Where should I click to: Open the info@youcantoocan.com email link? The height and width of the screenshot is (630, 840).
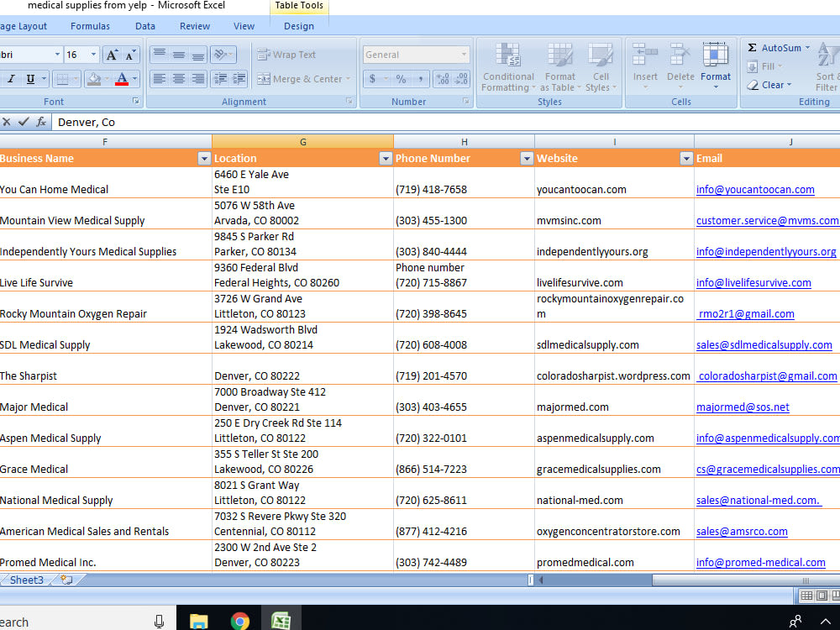pos(755,190)
